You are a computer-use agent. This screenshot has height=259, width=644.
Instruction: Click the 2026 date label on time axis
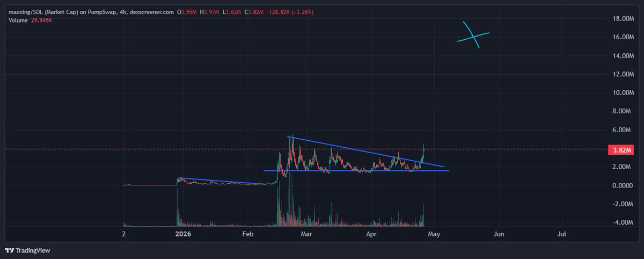click(x=184, y=234)
